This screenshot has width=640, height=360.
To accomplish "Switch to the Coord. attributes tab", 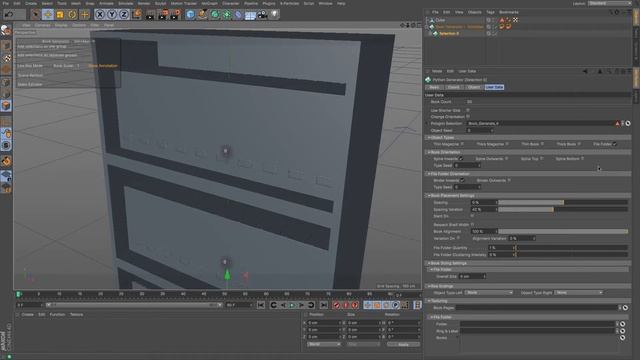I will (x=453, y=87).
